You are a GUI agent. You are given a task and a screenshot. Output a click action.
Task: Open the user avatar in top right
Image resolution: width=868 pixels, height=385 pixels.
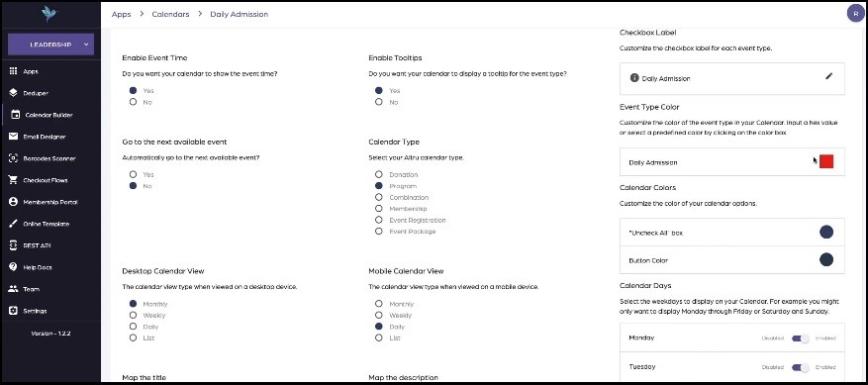[x=856, y=14]
